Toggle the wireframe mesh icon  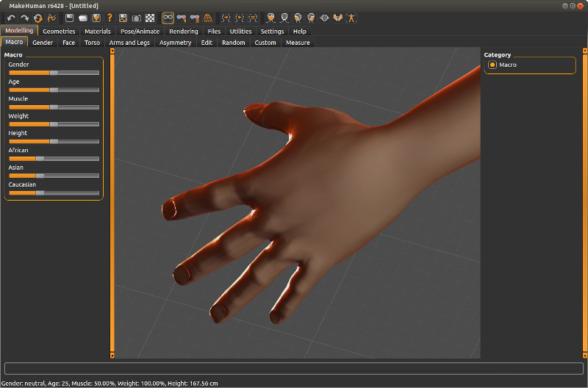208,18
